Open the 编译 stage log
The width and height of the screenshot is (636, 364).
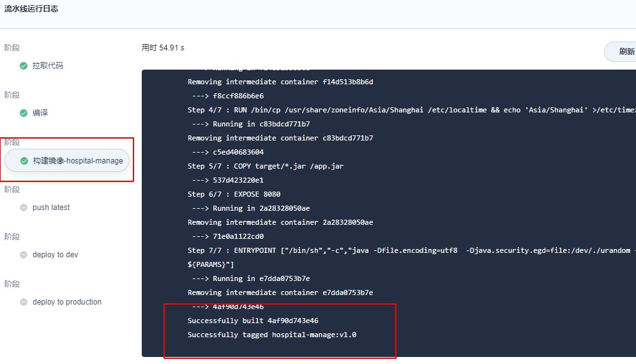click(x=40, y=113)
